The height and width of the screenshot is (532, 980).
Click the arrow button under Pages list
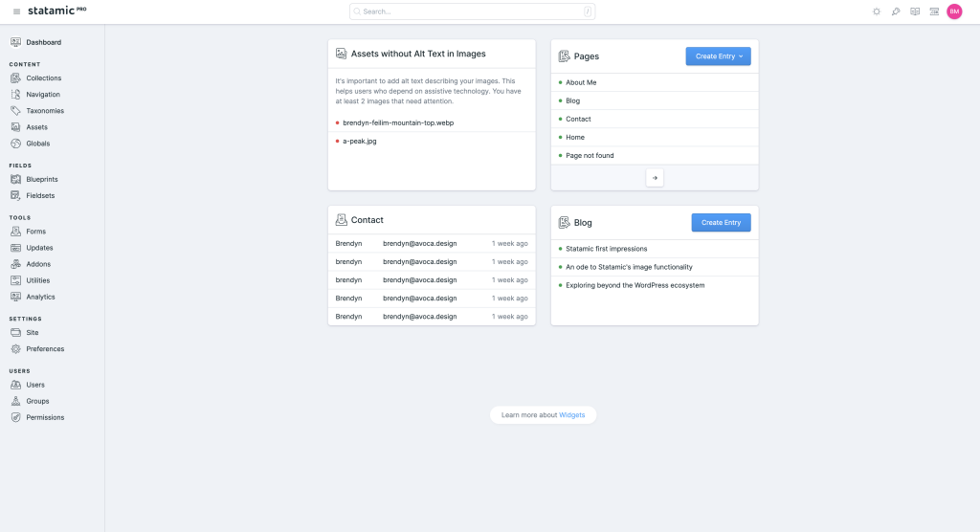click(655, 177)
